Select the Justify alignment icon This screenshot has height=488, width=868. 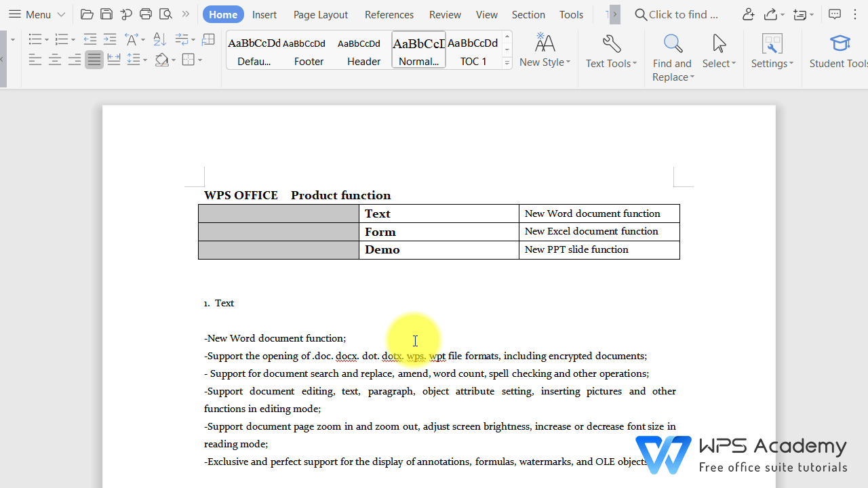point(94,60)
